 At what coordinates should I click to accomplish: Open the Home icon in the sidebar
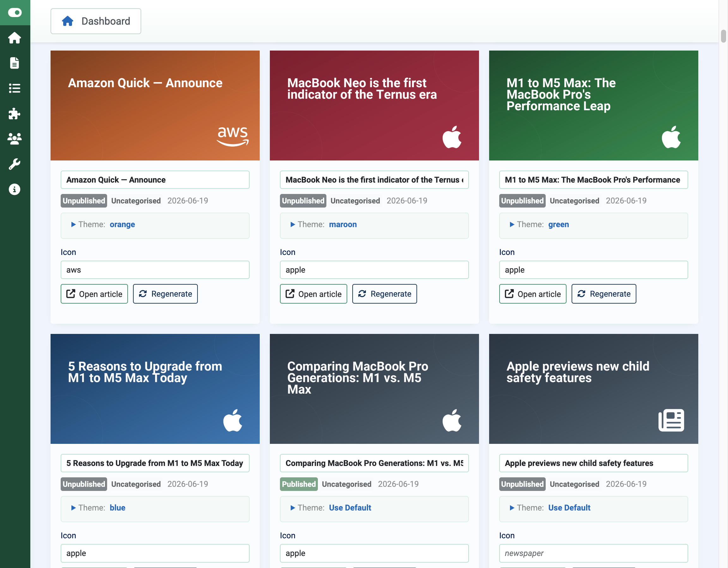pos(15,38)
